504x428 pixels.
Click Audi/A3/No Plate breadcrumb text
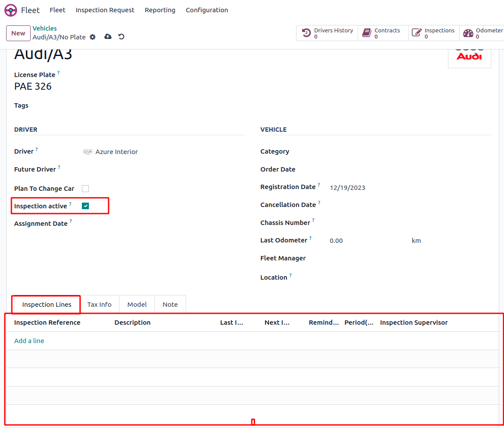59,37
